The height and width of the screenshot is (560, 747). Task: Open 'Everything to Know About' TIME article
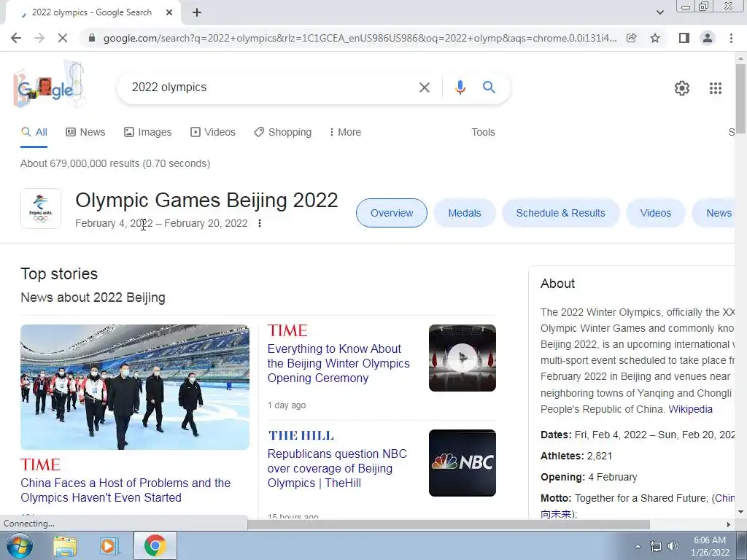point(338,363)
